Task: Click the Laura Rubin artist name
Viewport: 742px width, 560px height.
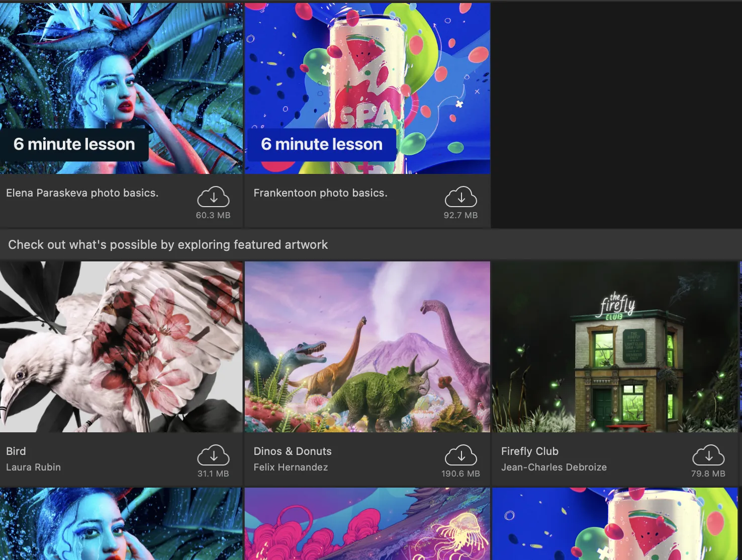Action: (x=33, y=467)
